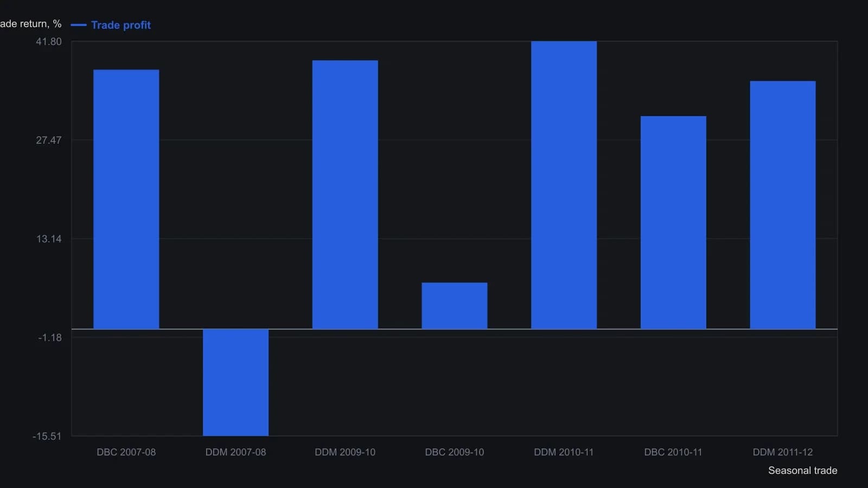Click the 'DBC 2007-08' axis label
Viewport: 868px width, 488px height.
point(126,452)
